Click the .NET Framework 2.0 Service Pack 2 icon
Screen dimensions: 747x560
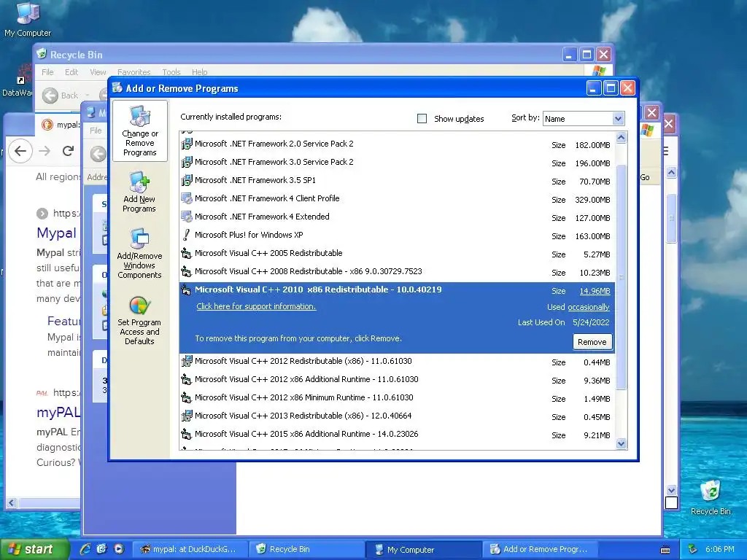[187, 144]
